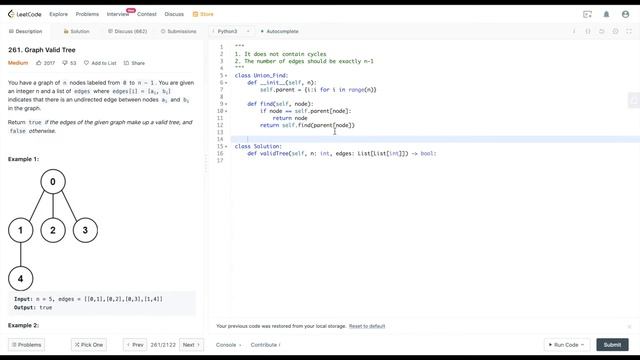
Task: Switch to the Solution tab
Action: coord(76,31)
